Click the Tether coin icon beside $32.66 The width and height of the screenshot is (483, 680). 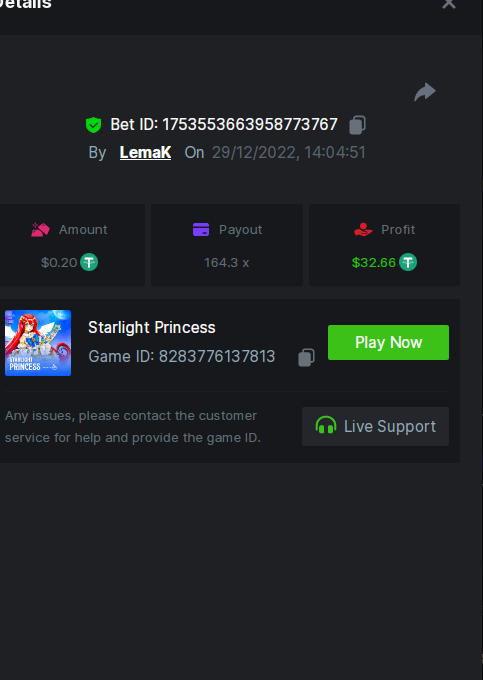pyautogui.click(x=408, y=262)
